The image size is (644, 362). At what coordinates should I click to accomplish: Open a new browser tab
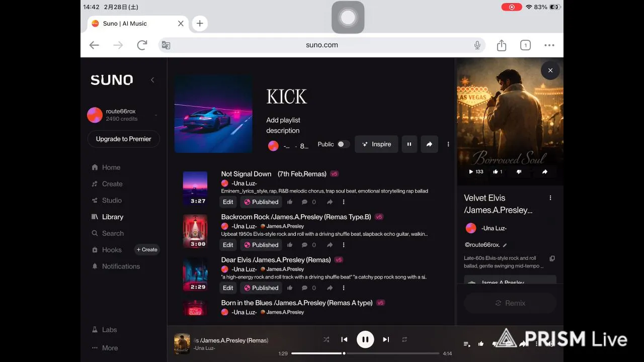pyautogui.click(x=200, y=23)
